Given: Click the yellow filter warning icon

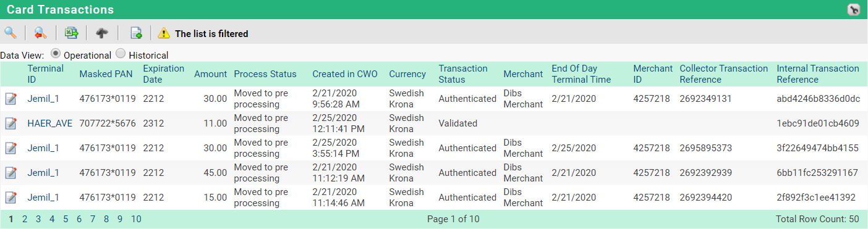Looking at the screenshot, I should (x=164, y=33).
